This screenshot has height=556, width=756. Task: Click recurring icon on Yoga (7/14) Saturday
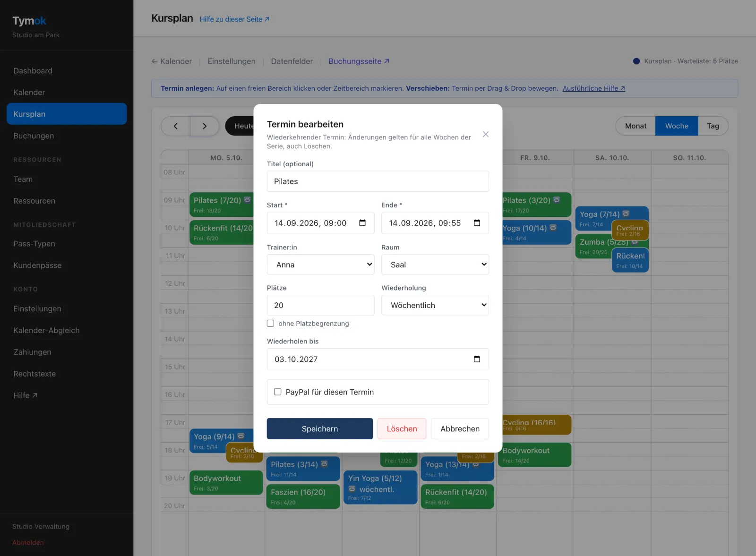point(626,214)
